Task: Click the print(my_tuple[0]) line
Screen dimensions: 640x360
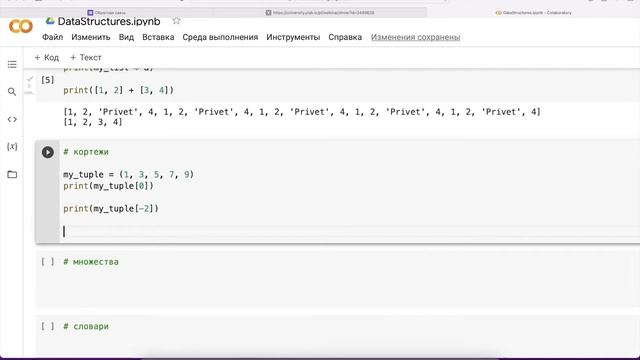Action: pos(109,186)
